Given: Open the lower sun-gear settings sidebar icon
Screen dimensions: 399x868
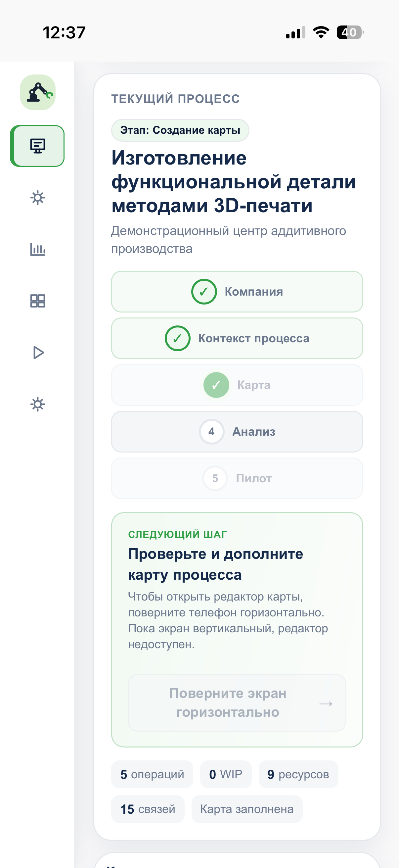Looking at the screenshot, I should point(38,404).
